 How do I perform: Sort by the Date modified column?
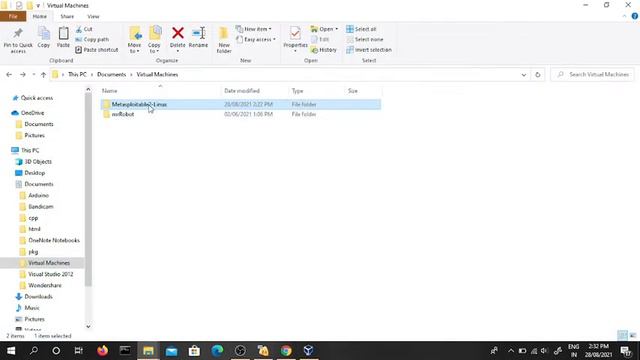click(x=255, y=91)
